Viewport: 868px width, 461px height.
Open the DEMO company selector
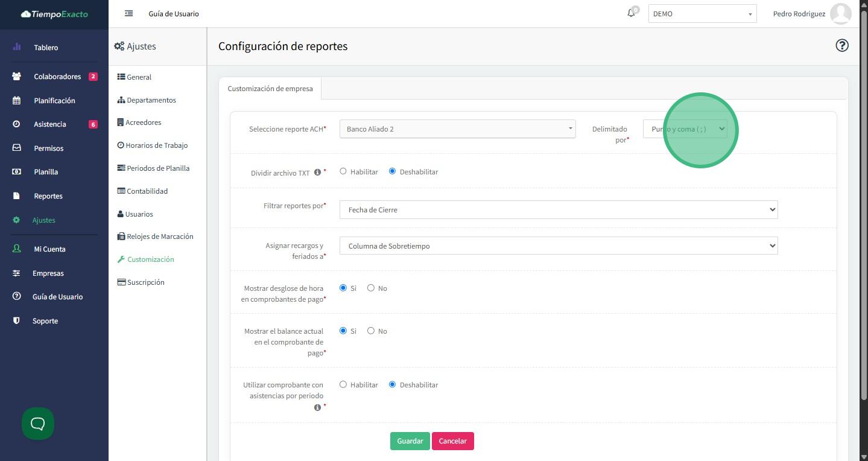[702, 14]
